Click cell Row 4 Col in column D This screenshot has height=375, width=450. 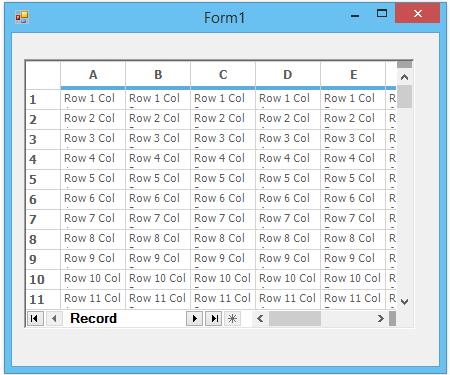coord(288,159)
